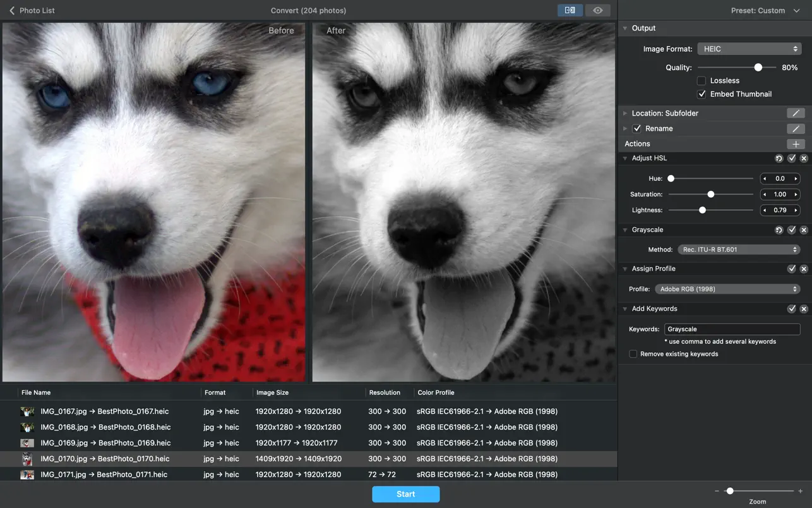Screen dimensions: 812x508
Task: Tick Remove existing keywords checkbox
Action: pyautogui.click(x=633, y=354)
